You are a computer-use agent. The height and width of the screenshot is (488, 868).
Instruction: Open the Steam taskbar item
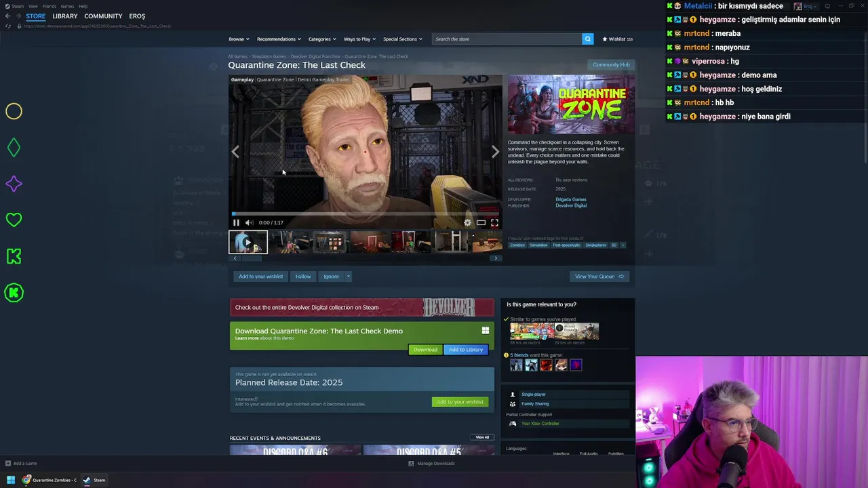click(x=94, y=480)
